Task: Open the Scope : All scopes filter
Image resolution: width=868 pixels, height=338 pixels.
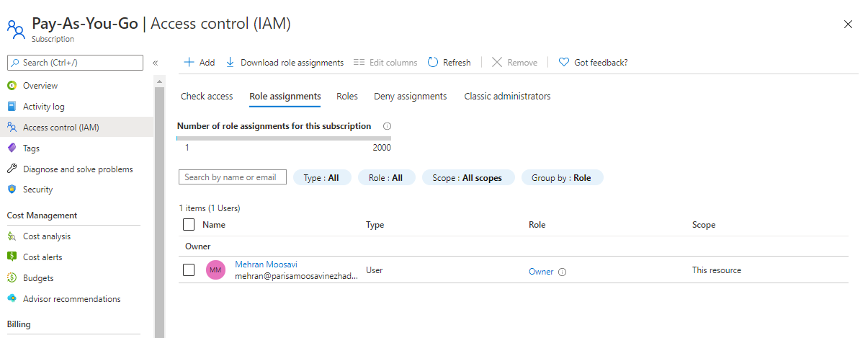Action: coord(468,177)
